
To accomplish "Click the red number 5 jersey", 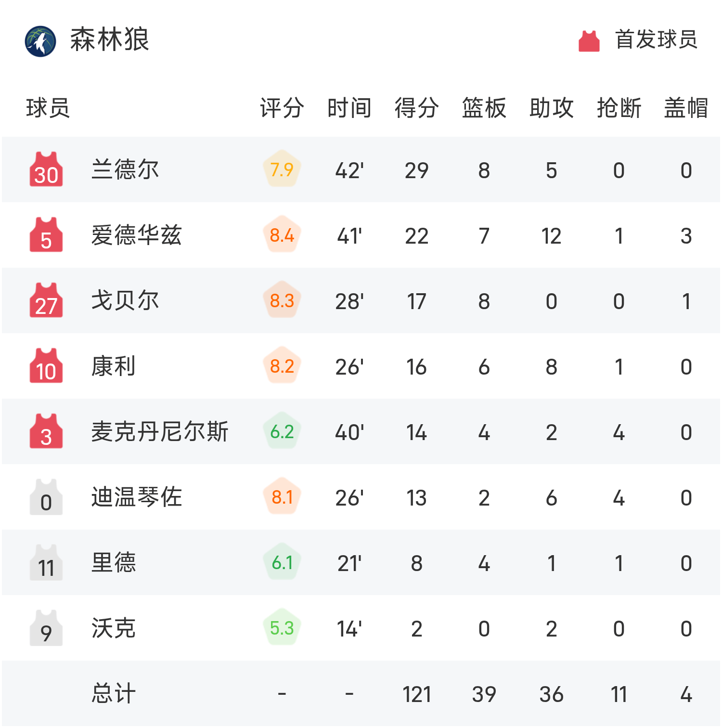I will (x=46, y=235).
